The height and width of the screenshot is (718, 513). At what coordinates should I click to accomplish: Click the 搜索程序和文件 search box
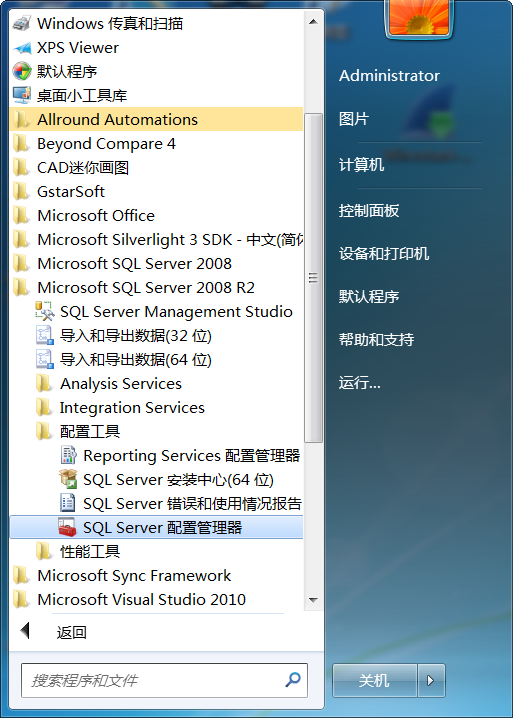point(164,680)
